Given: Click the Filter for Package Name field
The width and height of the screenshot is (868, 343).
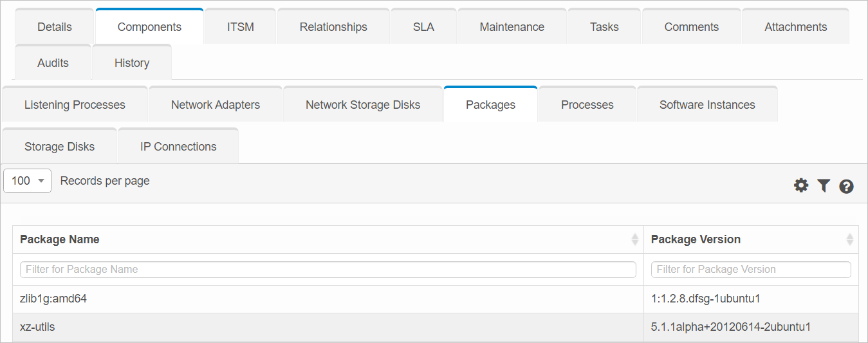Looking at the screenshot, I should pos(328,270).
